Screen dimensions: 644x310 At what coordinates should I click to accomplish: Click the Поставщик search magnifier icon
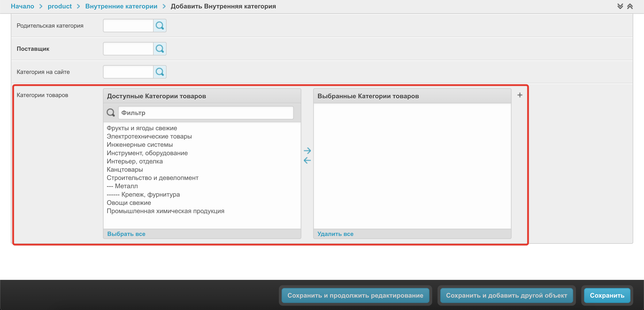point(160,49)
